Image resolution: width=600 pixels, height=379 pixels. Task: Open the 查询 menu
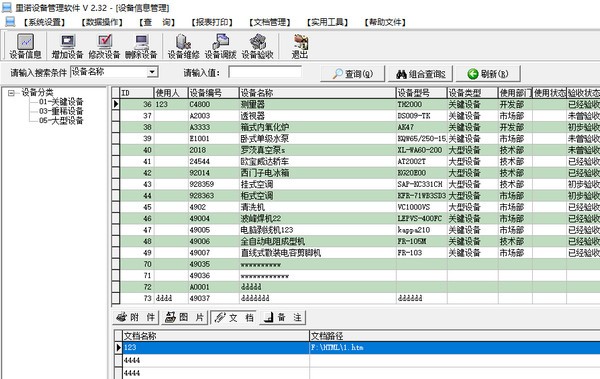coord(157,22)
